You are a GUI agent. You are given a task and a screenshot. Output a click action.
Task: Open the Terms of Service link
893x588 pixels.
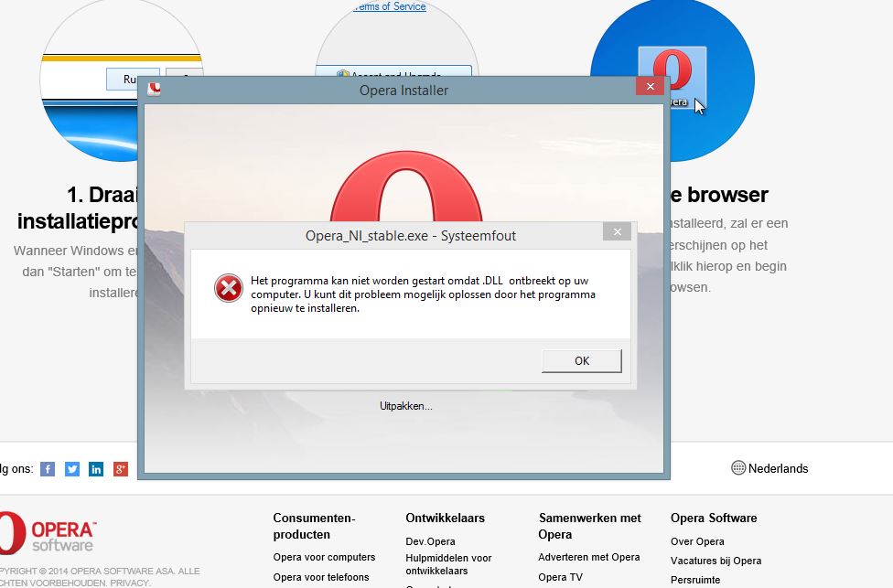390,6
